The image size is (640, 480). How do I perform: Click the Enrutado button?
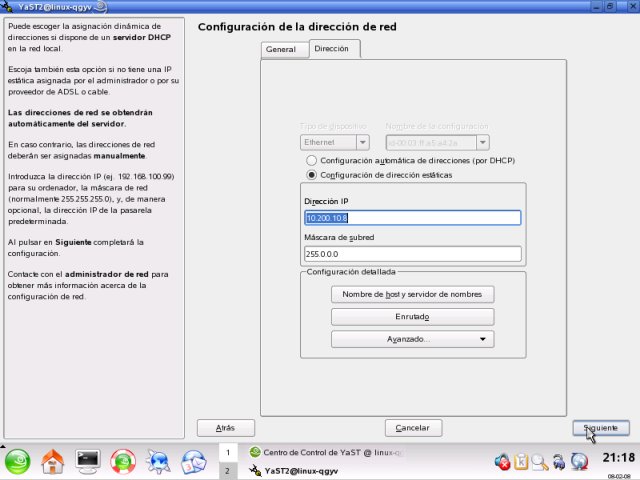tap(413, 317)
